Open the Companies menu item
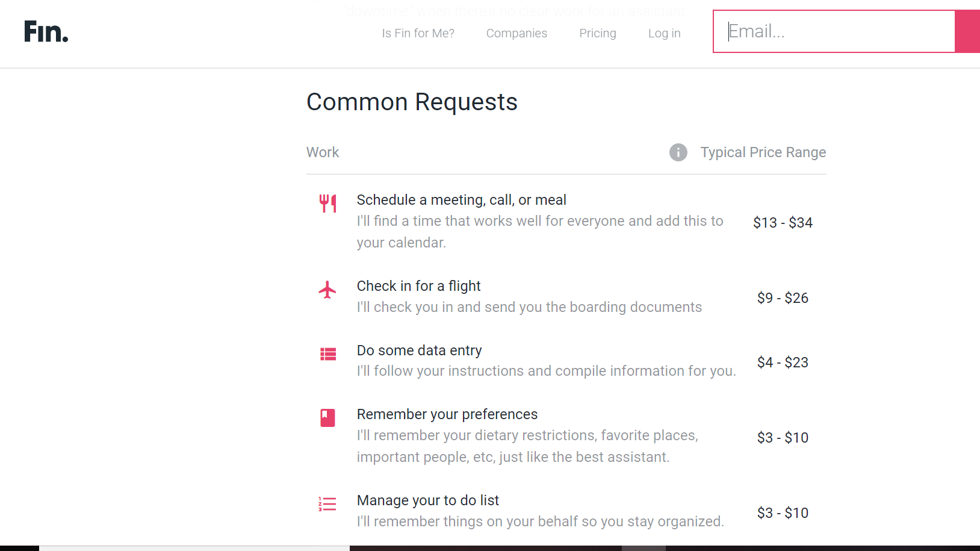 tap(516, 33)
